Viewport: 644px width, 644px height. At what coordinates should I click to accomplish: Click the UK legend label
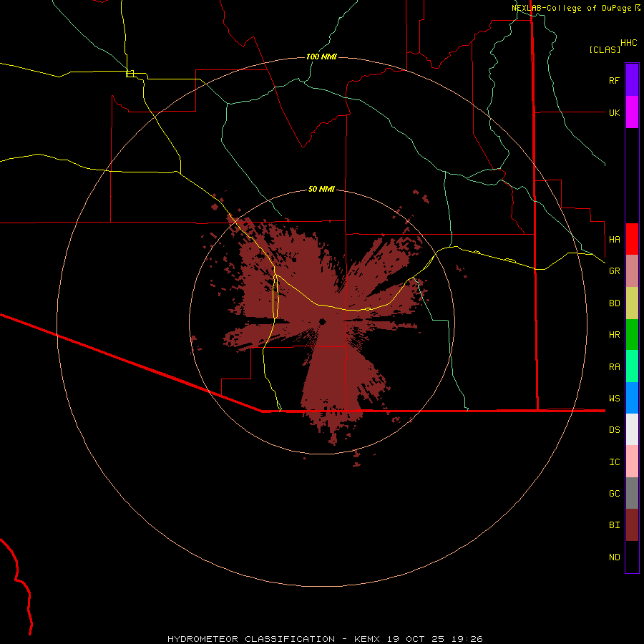(614, 112)
